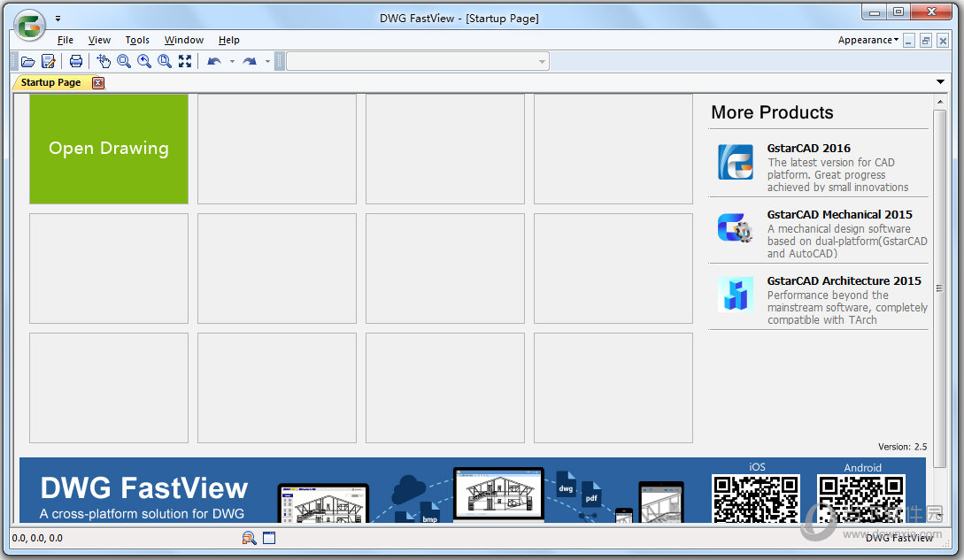Image resolution: width=964 pixels, height=560 pixels.
Task: Click the green Open Drawing button
Action: click(x=108, y=149)
